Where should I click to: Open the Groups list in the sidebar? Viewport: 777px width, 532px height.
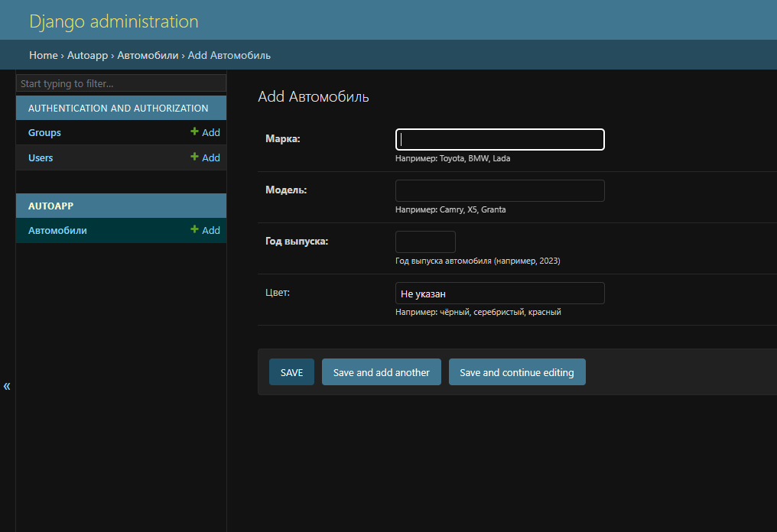click(x=44, y=133)
